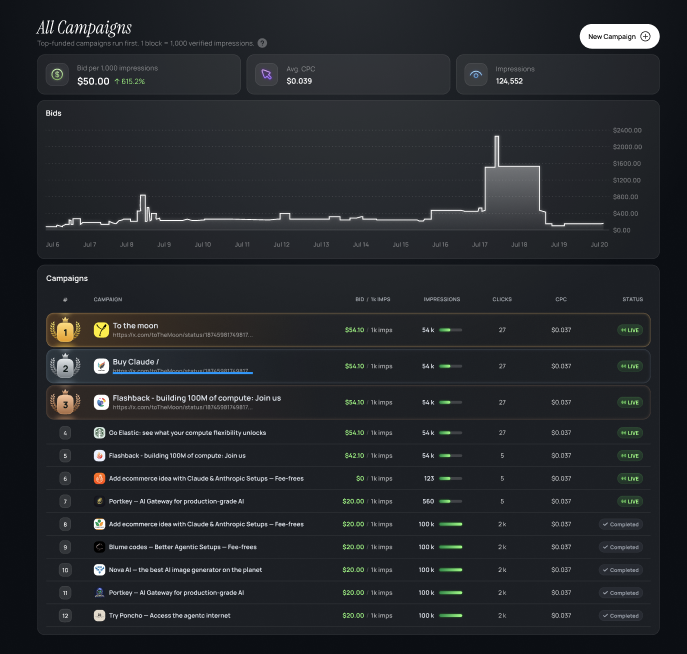687x654 pixels.
Task: Click the yellow To the moon logo
Action: pos(101,330)
